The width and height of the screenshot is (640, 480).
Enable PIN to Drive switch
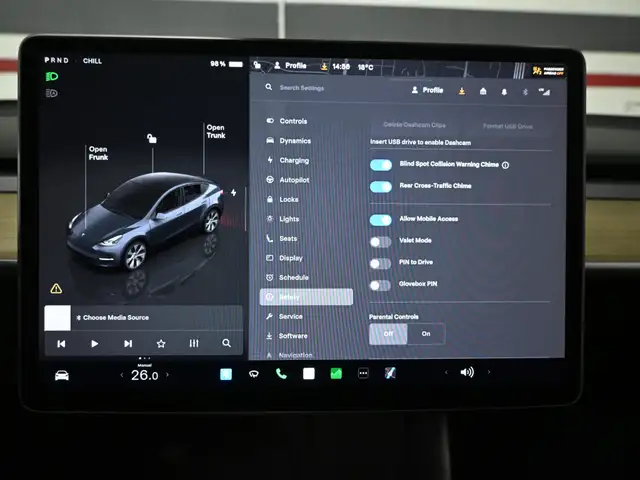[x=380, y=263]
